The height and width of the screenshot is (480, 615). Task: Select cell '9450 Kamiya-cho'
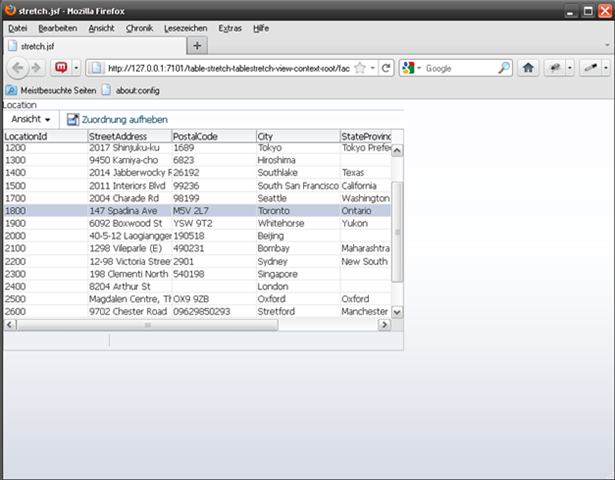pos(130,160)
